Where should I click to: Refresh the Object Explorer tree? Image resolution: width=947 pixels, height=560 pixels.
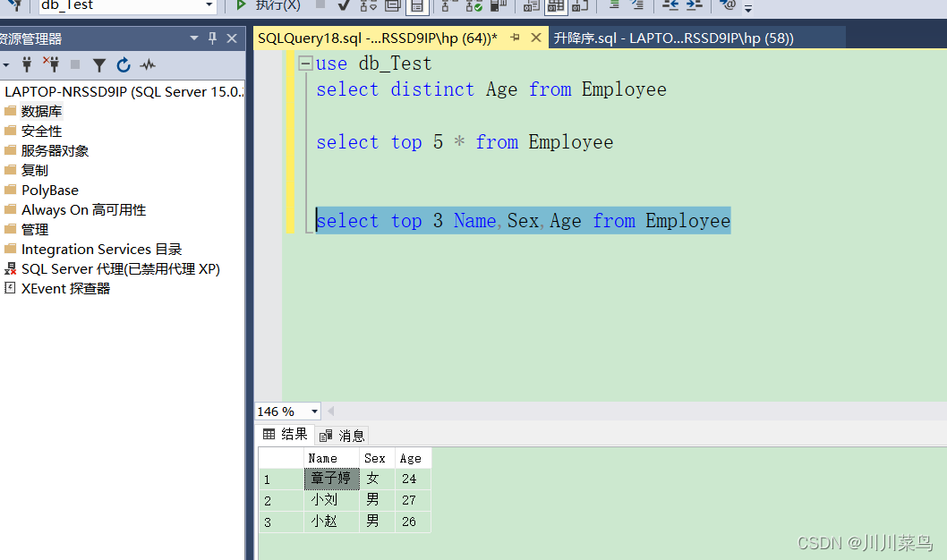(x=124, y=64)
